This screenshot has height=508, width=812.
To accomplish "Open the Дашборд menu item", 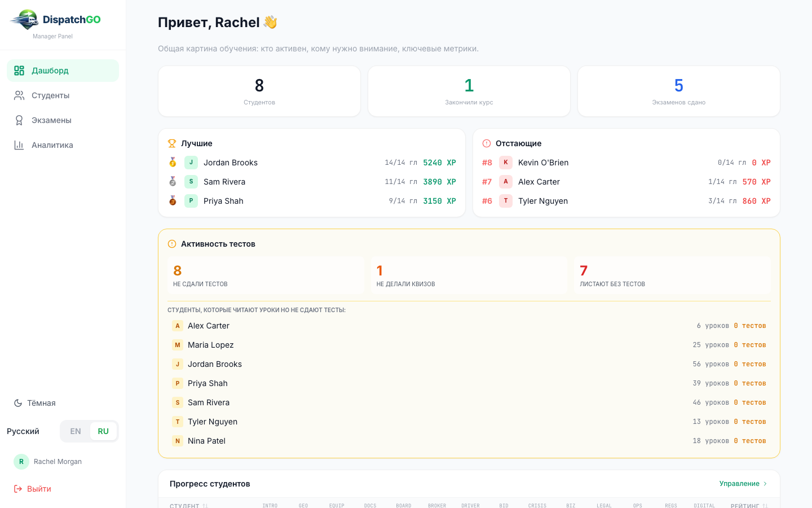I will [x=63, y=71].
